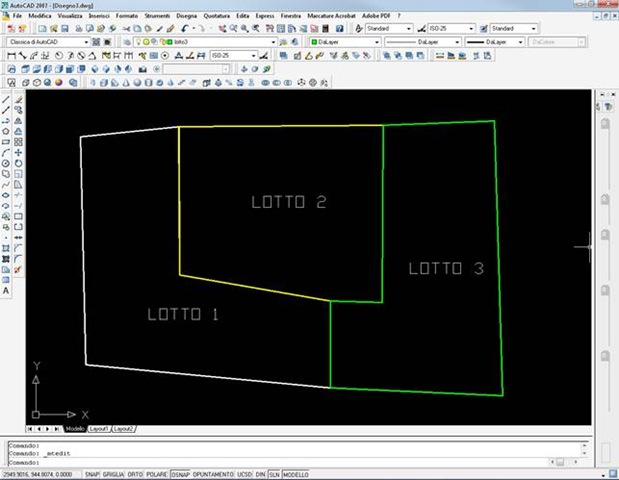Screen dimensions: 619x480
Task: Toggle DIN dynamic input
Action: 260,474
